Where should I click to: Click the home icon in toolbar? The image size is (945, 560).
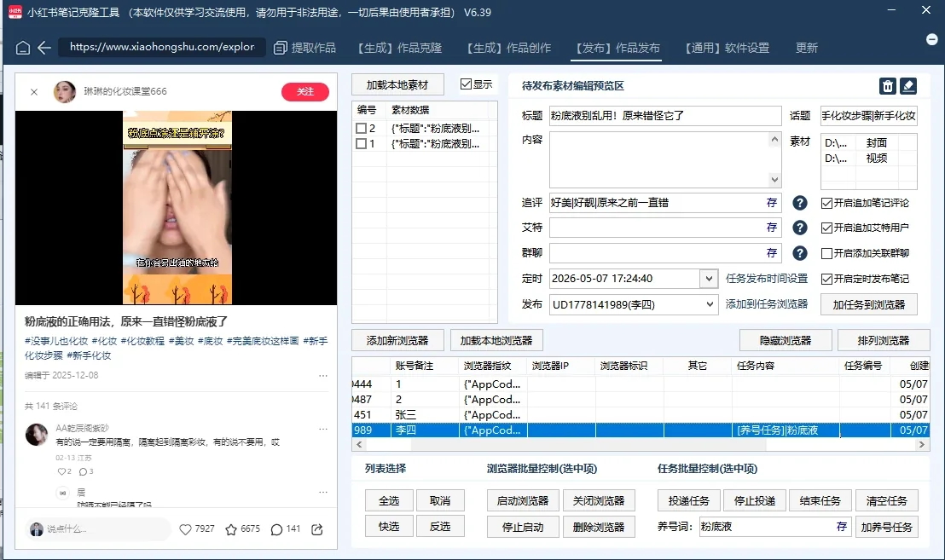pyautogui.click(x=23, y=48)
